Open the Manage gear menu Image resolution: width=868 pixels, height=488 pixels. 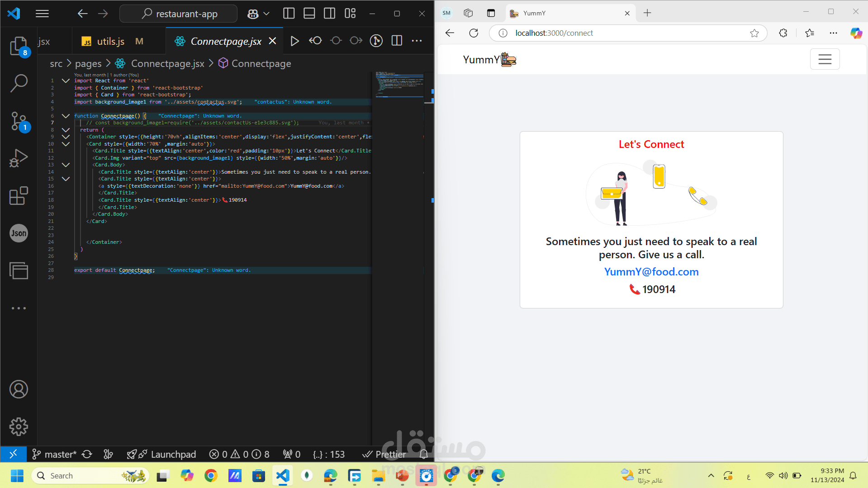click(19, 426)
